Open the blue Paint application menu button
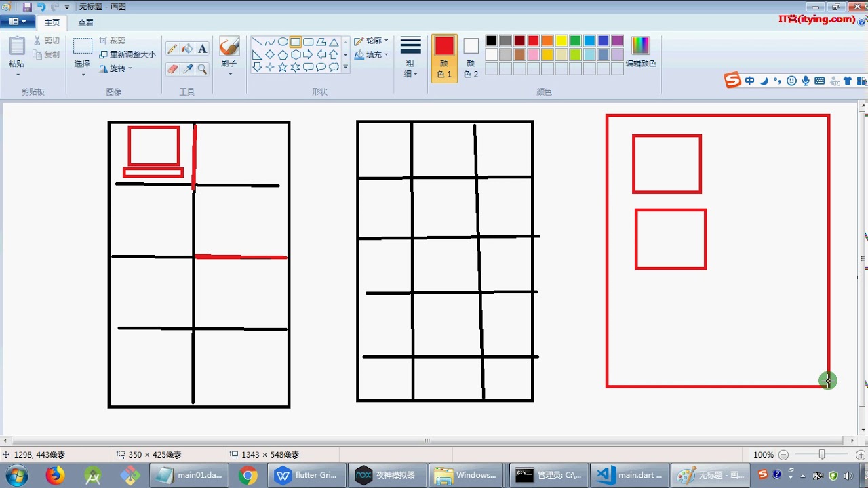Image resolution: width=868 pixels, height=488 pixels. pos(17,22)
